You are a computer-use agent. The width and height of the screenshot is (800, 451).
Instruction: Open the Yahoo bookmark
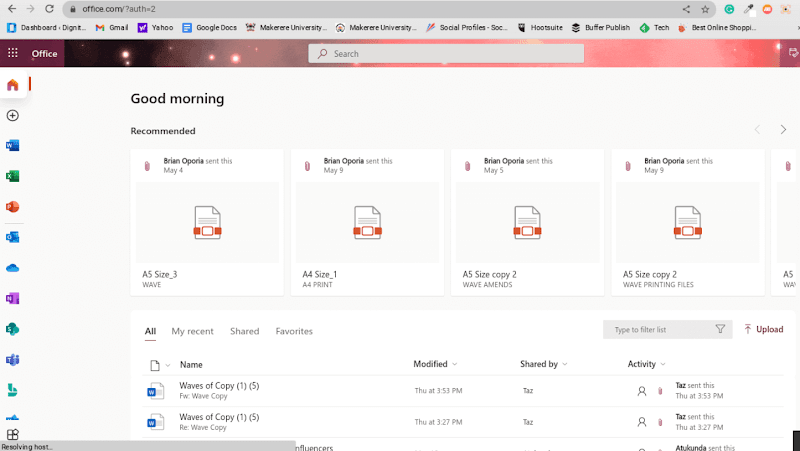click(x=155, y=28)
